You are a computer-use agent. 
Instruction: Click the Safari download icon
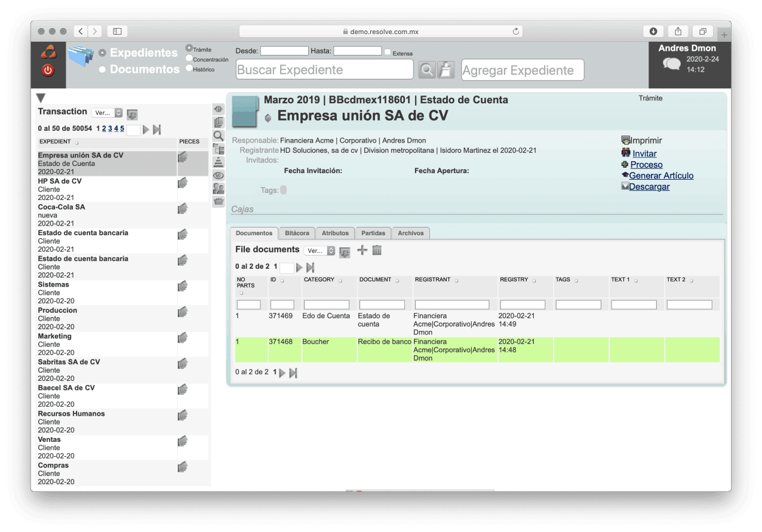[653, 31]
